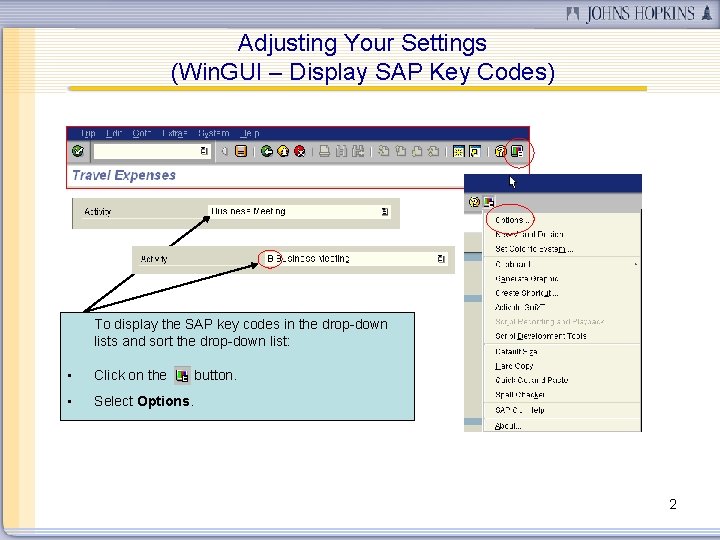Select About... at bottom of menu
The width and height of the screenshot is (720, 540).
(x=508, y=426)
